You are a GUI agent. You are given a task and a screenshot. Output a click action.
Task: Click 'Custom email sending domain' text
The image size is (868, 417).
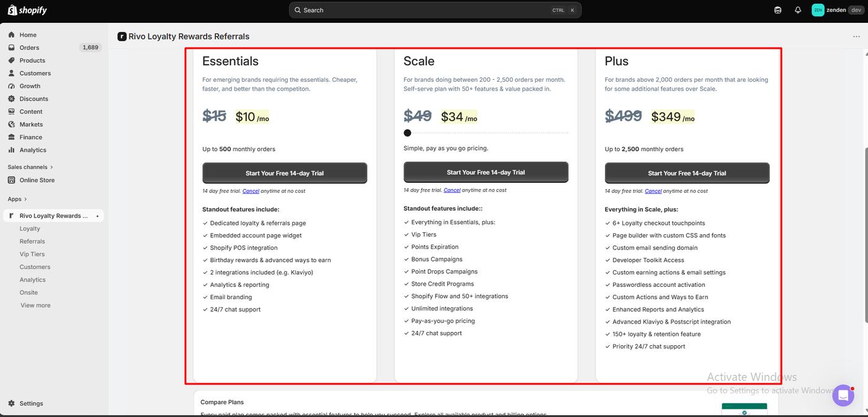pyautogui.click(x=655, y=248)
